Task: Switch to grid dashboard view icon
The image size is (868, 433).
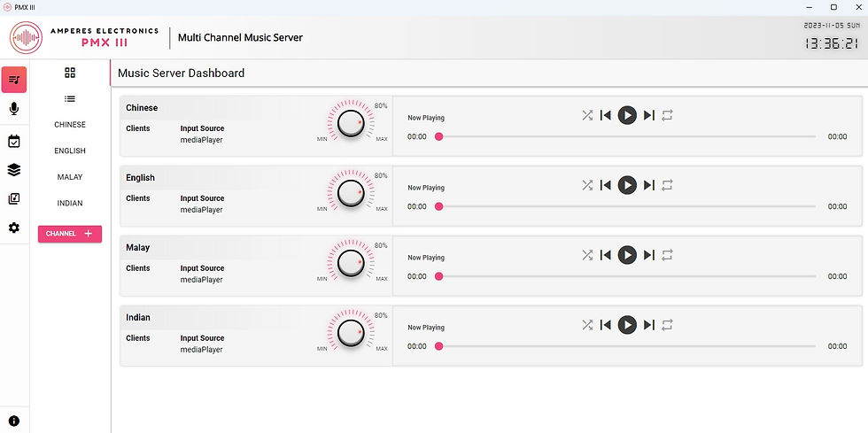Action: pos(70,73)
